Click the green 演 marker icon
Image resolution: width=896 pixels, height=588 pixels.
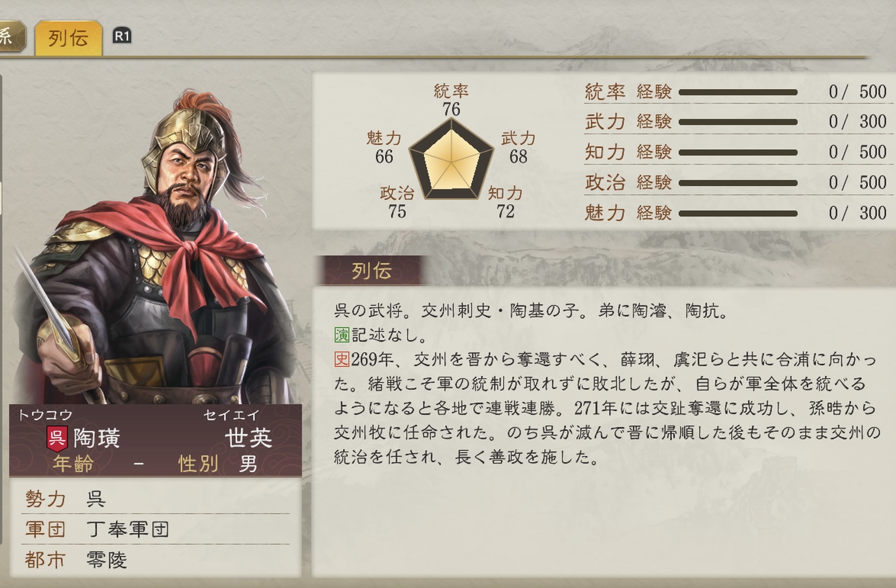[x=342, y=335]
